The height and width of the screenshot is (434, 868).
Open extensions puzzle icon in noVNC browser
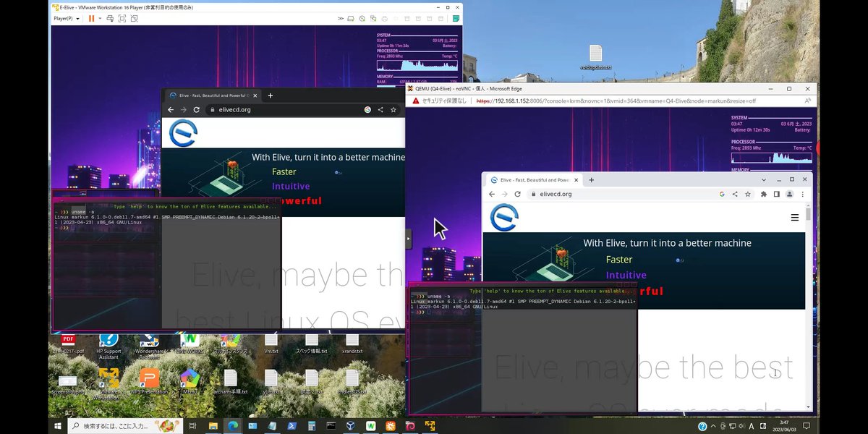pos(764,194)
